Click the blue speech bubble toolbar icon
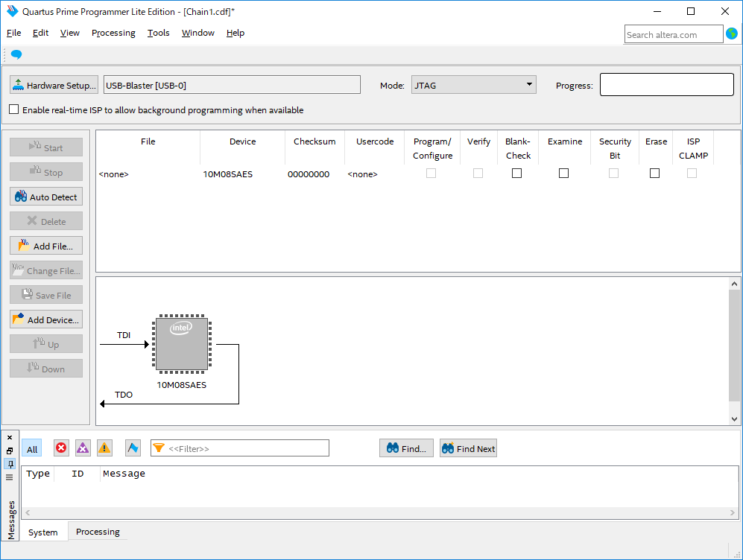This screenshot has height=560, width=743. (16, 54)
